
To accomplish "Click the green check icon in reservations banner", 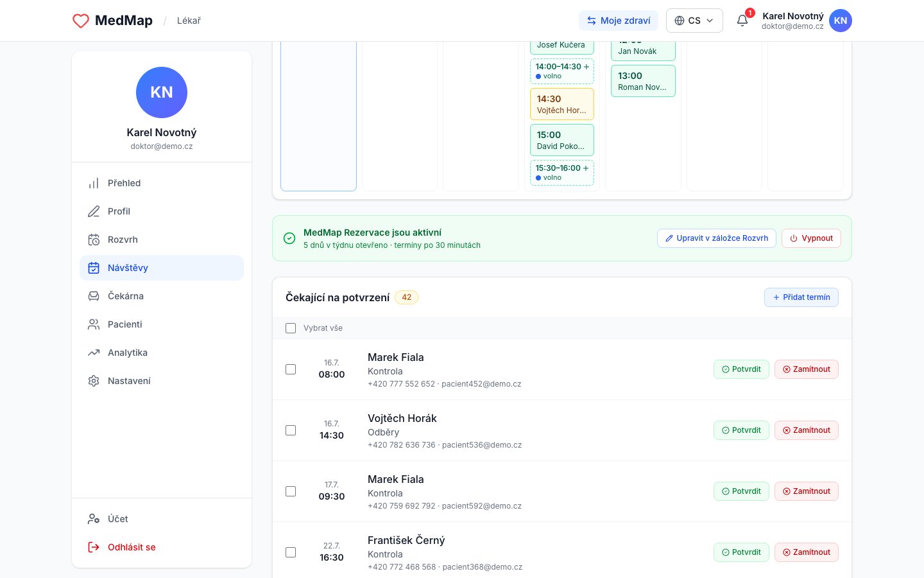I will pos(289,238).
